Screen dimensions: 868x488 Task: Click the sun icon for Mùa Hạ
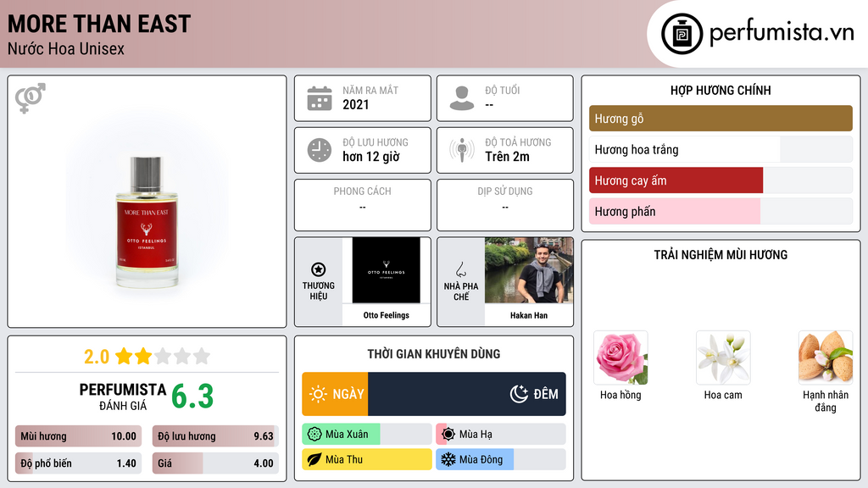click(448, 435)
